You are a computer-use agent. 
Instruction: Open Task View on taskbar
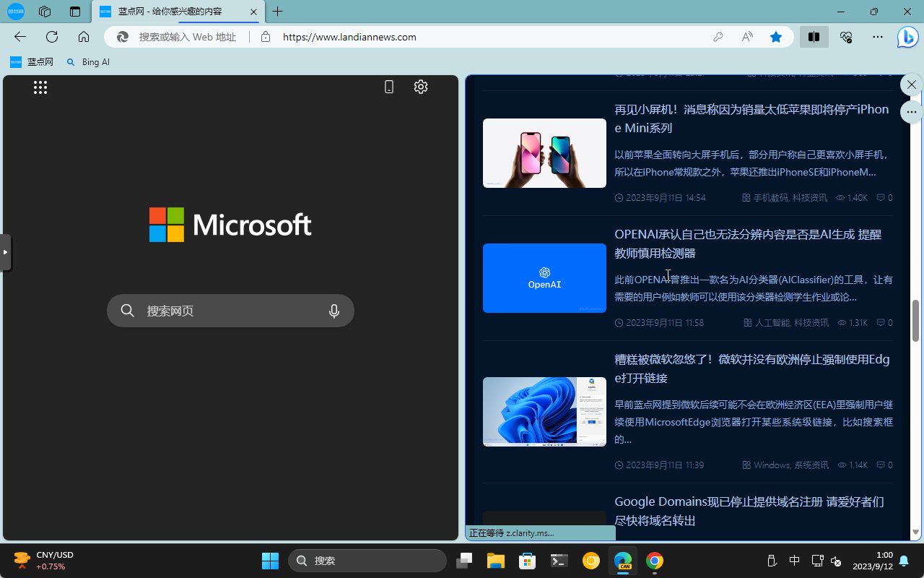click(x=464, y=561)
